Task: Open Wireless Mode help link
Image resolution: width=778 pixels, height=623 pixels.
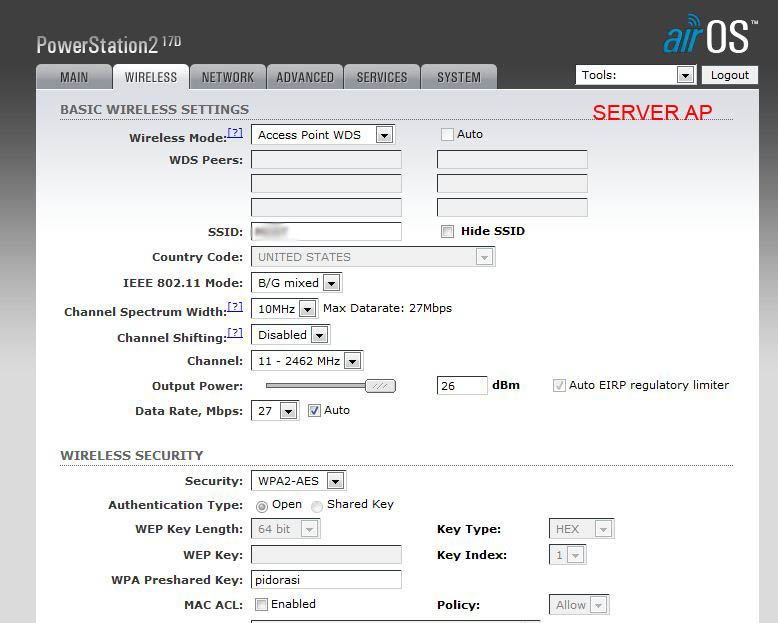Action: click(x=235, y=132)
